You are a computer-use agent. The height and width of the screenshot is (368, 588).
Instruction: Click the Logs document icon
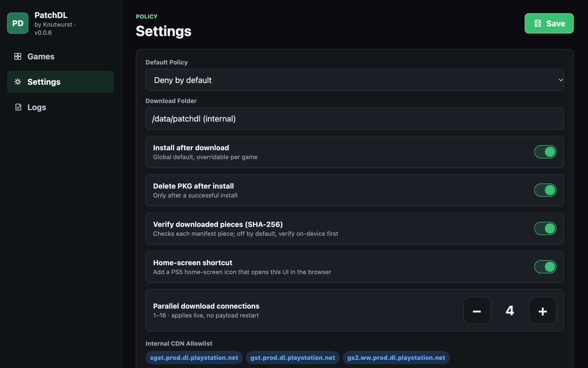pyautogui.click(x=18, y=107)
